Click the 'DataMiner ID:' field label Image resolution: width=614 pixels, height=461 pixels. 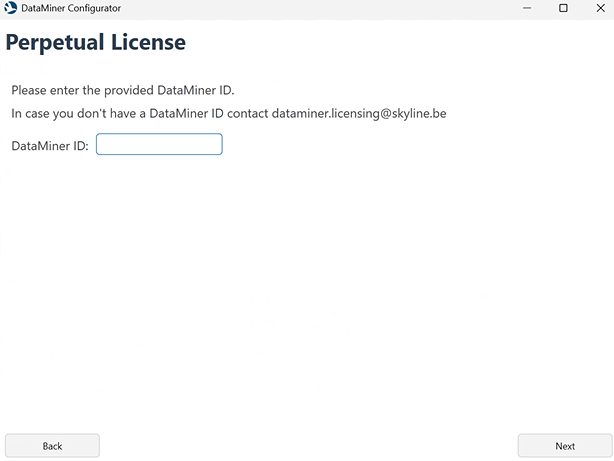tap(50, 146)
